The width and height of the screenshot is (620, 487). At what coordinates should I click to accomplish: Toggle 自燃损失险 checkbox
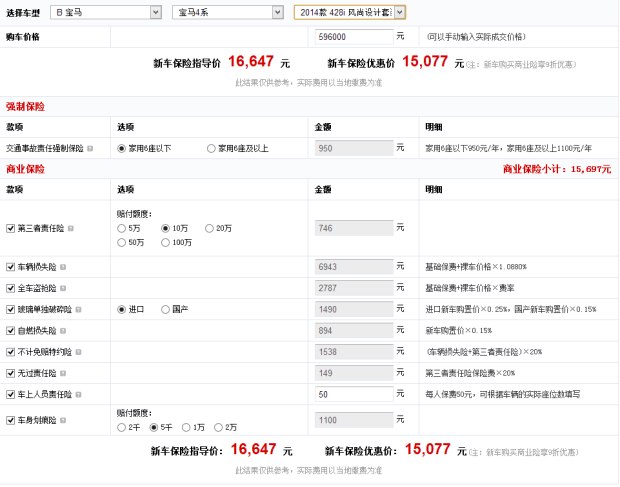coord(11,331)
